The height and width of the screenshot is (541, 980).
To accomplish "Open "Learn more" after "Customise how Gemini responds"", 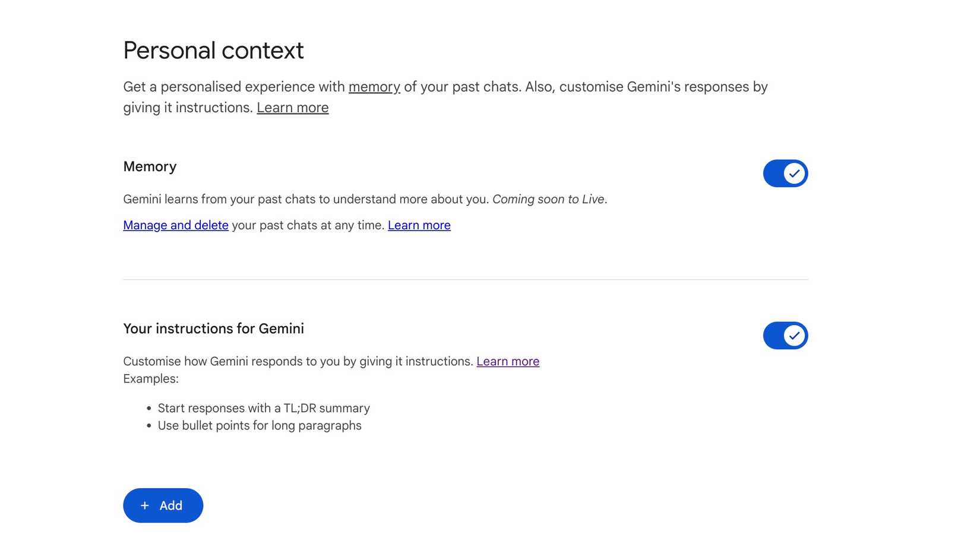I will coord(507,361).
